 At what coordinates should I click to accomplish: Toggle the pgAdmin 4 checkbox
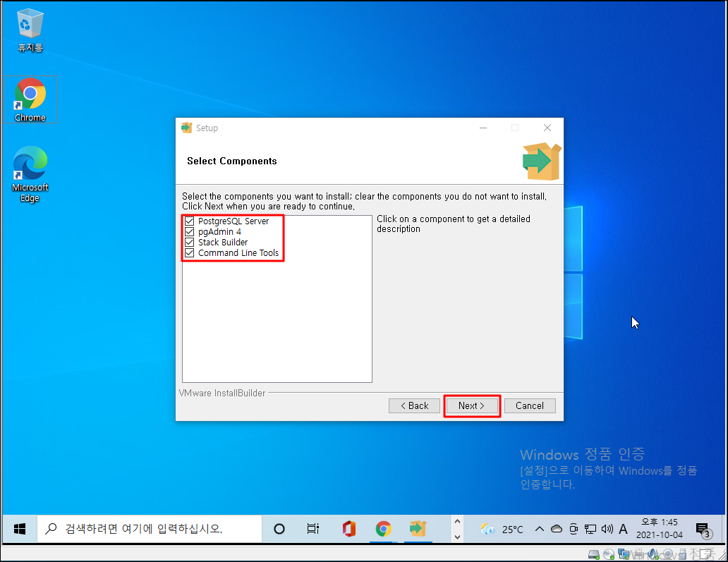190,231
